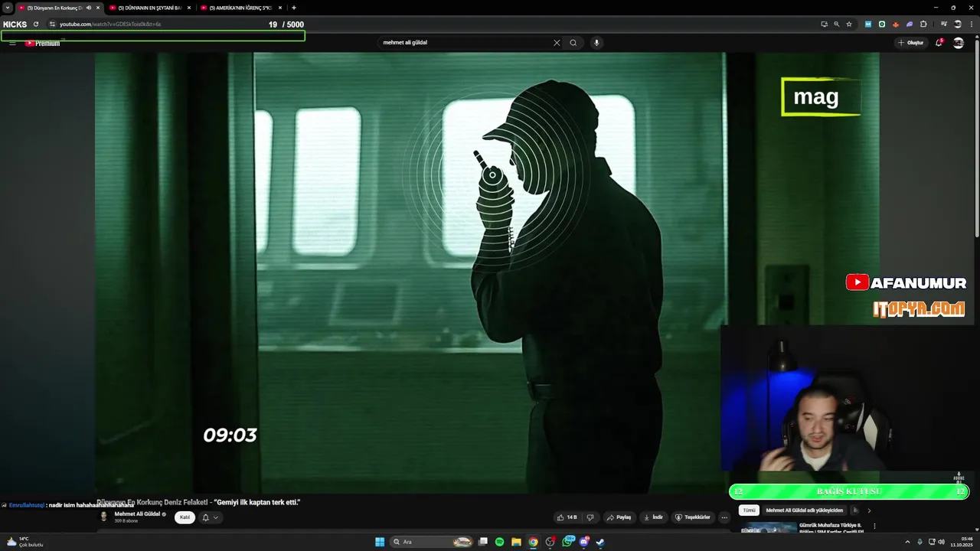The width and height of the screenshot is (980, 551).
Task: Start voice search with the microphone
Action: click(x=596, y=43)
